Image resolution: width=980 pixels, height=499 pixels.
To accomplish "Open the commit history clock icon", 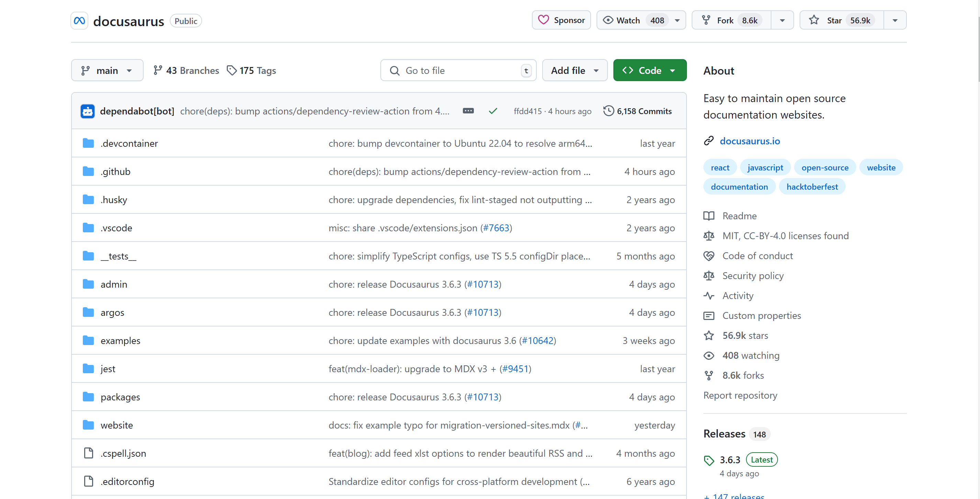I will point(608,111).
